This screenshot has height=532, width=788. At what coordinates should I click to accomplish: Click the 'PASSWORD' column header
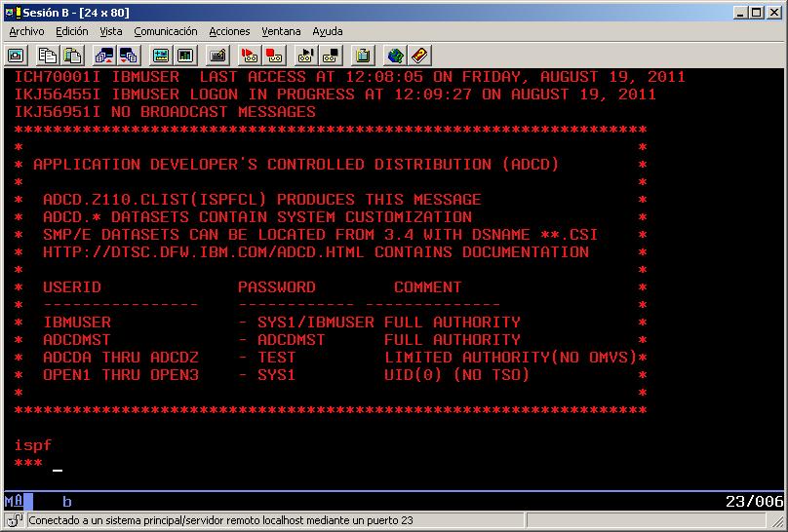(276, 287)
